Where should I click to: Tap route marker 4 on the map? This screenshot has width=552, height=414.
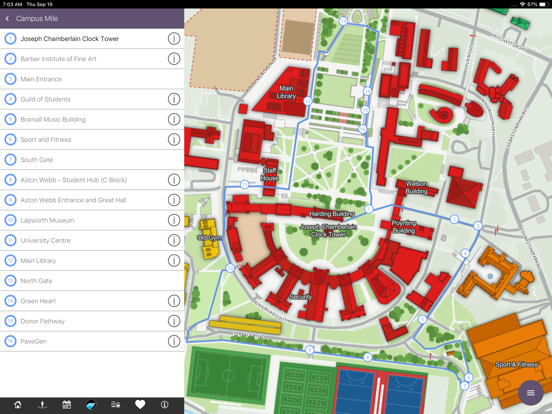465,253
